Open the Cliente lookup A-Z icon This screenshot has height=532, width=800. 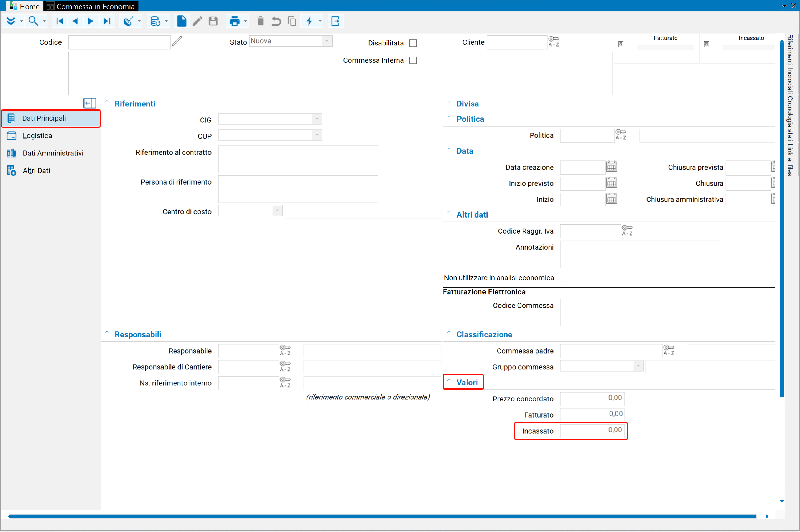click(554, 41)
